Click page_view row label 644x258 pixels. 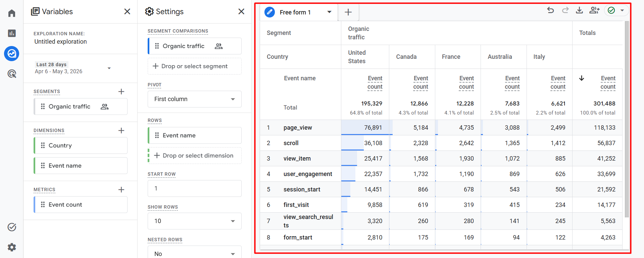point(298,128)
